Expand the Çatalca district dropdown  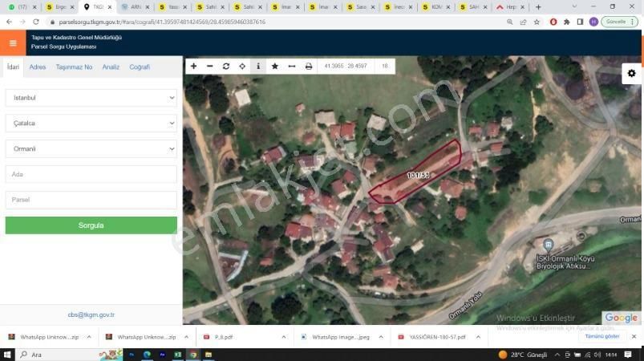[x=91, y=124]
